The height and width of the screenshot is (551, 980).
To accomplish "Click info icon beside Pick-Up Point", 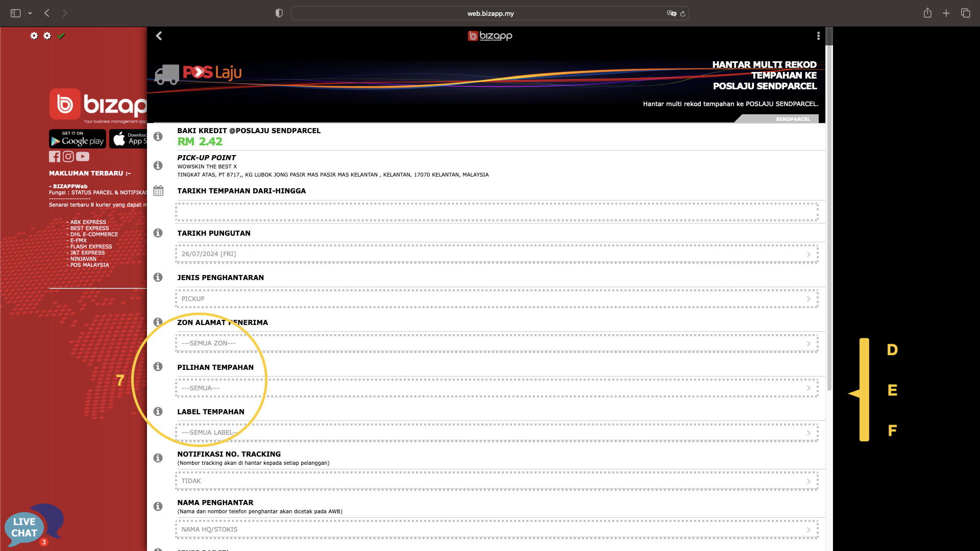I will [158, 165].
